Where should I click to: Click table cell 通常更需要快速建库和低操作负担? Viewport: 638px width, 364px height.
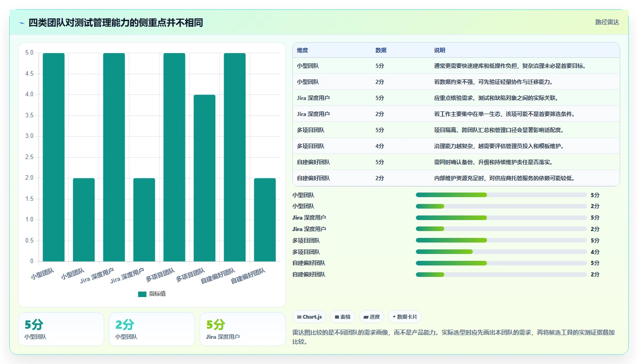[509, 66]
